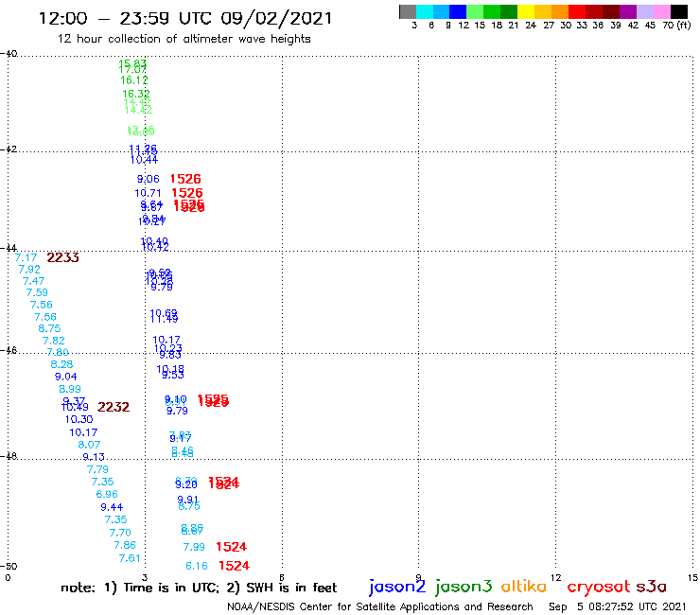
Task: Click the note 'Time is in UTC; SWH is in feet'
Action: (199, 588)
